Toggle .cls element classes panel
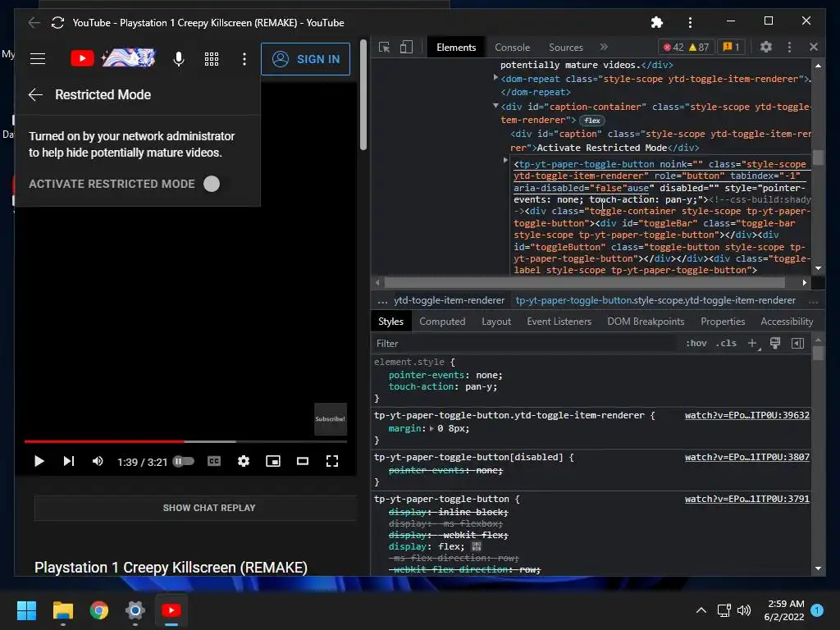 click(727, 344)
